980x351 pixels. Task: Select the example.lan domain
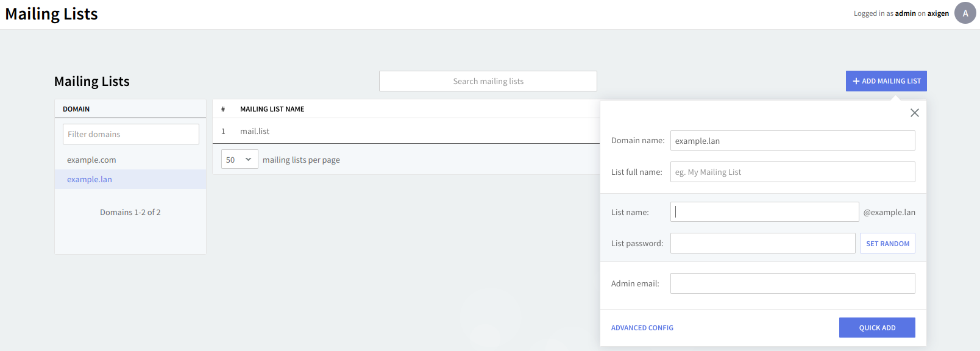pyautogui.click(x=90, y=179)
